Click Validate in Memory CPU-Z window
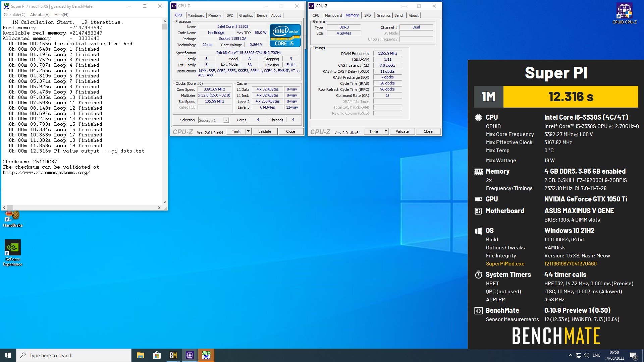The image size is (644, 362). tap(402, 131)
